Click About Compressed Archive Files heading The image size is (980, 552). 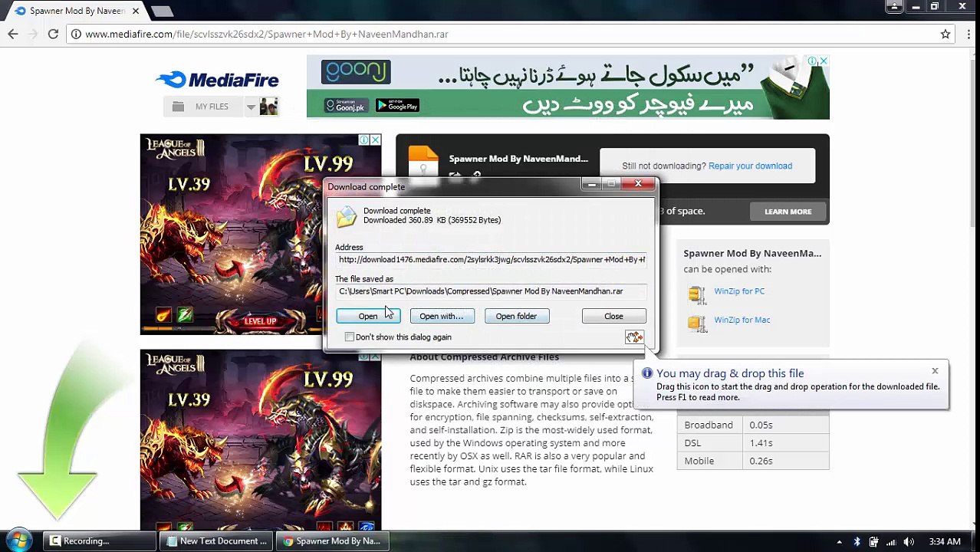pos(484,357)
